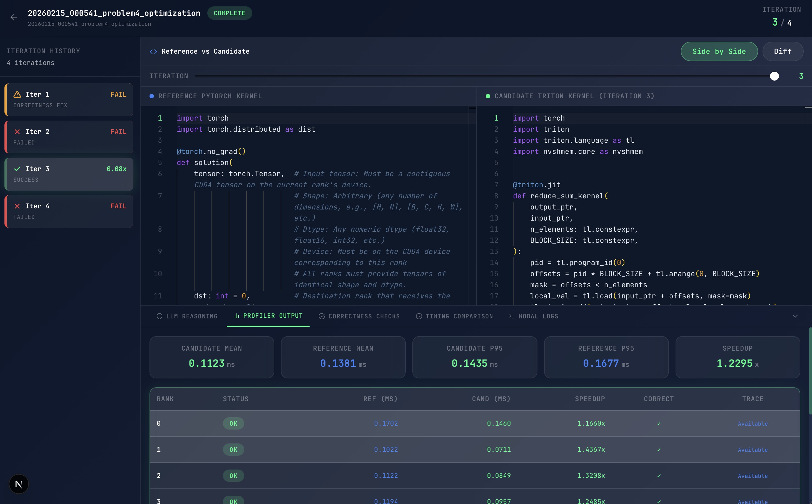This screenshot has width=812, height=504.
Task: Open Available trace link for rank 2
Action: (x=752, y=476)
